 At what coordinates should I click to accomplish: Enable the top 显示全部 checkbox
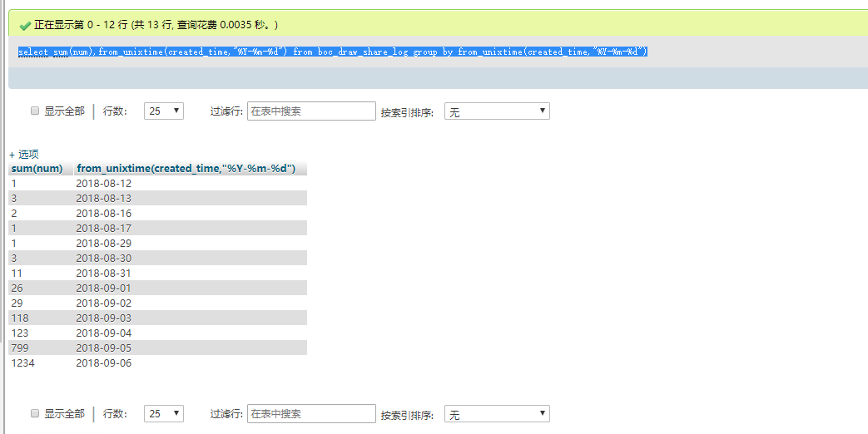(35, 111)
